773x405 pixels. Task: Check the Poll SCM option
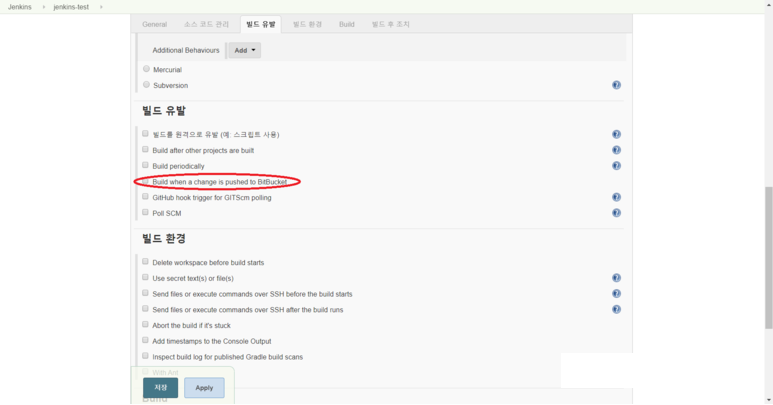click(x=145, y=212)
